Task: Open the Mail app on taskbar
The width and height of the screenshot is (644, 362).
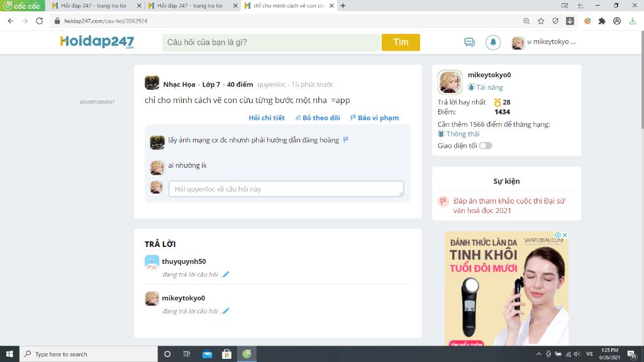Action: (x=207, y=354)
